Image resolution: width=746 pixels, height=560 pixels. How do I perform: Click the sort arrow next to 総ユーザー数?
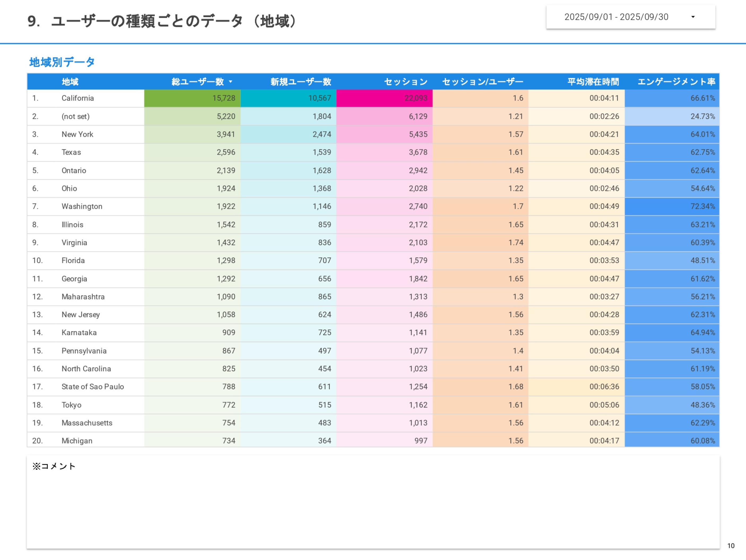pyautogui.click(x=231, y=82)
